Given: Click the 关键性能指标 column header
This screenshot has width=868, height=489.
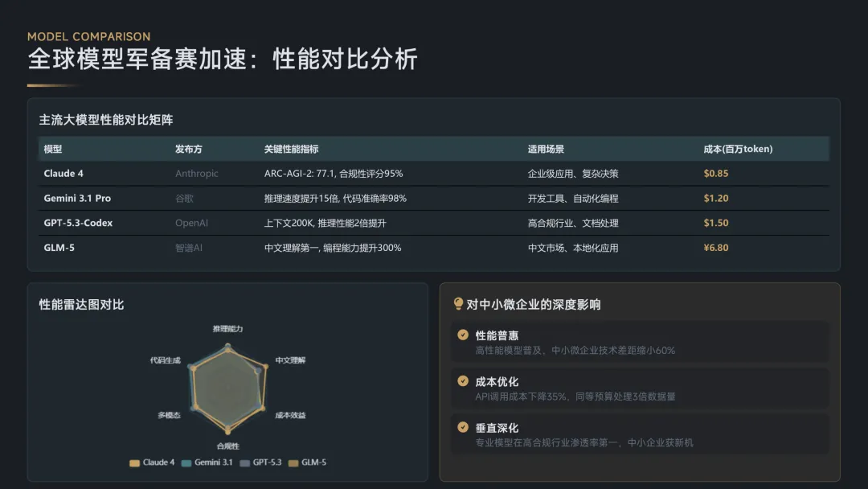Looking at the screenshot, I should pos(291,149).
